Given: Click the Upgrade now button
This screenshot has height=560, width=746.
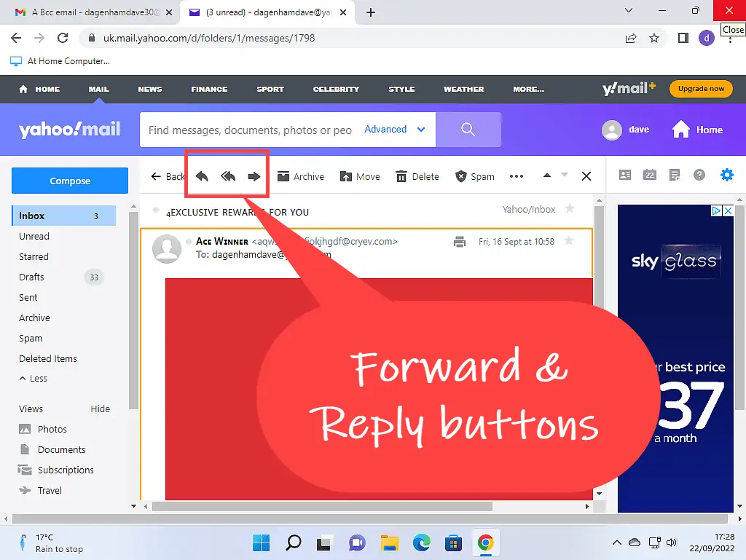Looking at the screenshot, I should [x=701, y=88].
